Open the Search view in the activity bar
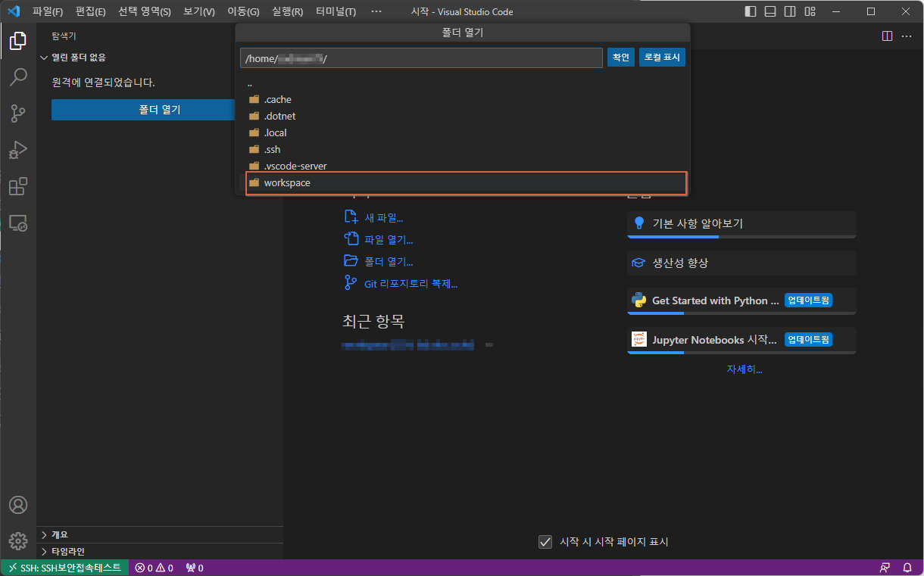924x576 pixels. pos(18,77)
